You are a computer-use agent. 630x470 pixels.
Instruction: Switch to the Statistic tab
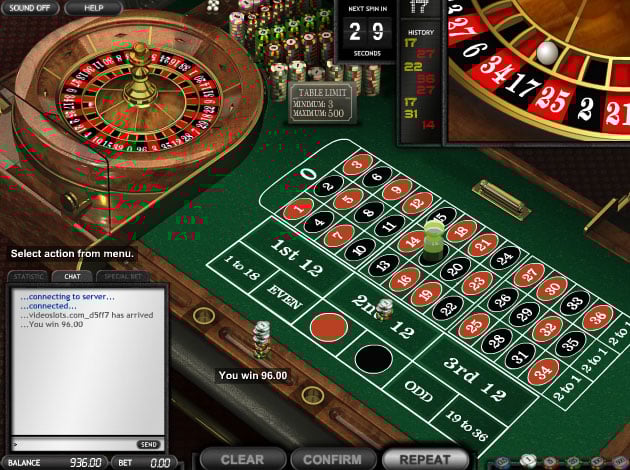tap(28, 276)
